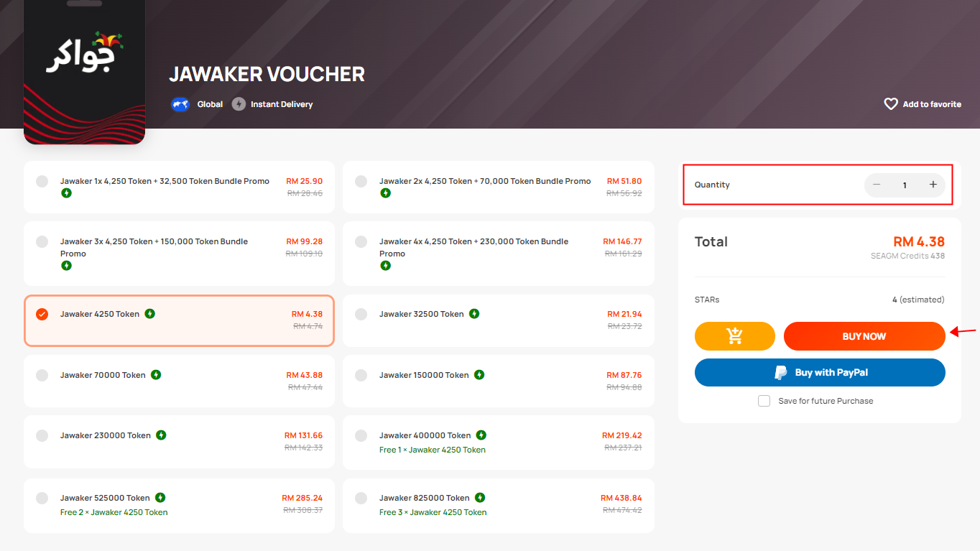This screenshot has width=980, height=551.
Task: Click the RM 51.80 price
Action: coord(624,181)
